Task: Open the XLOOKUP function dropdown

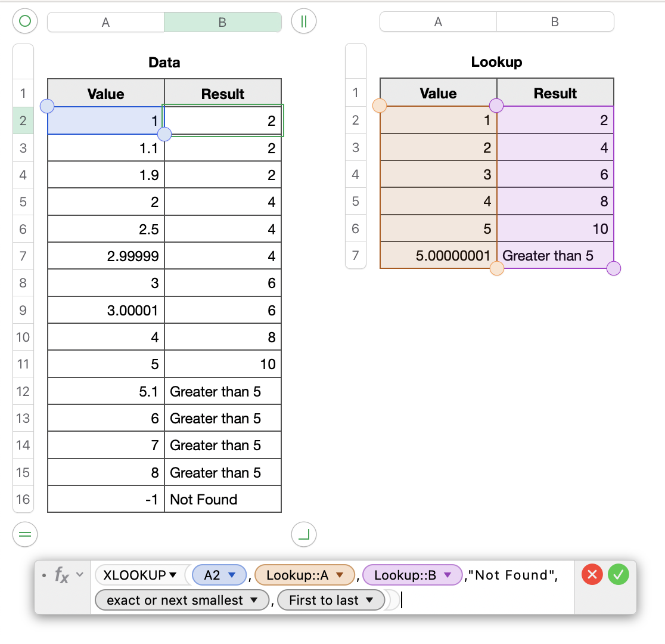Action: coord(172,575)
